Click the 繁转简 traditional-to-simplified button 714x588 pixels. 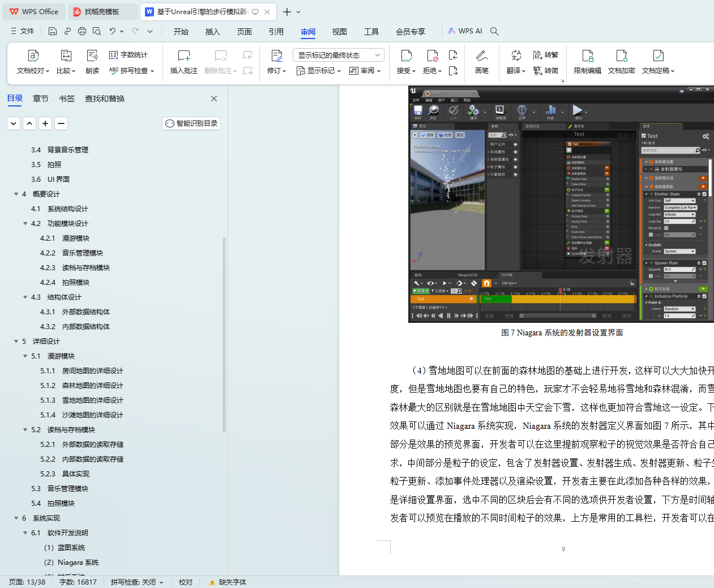click(546, 71)
